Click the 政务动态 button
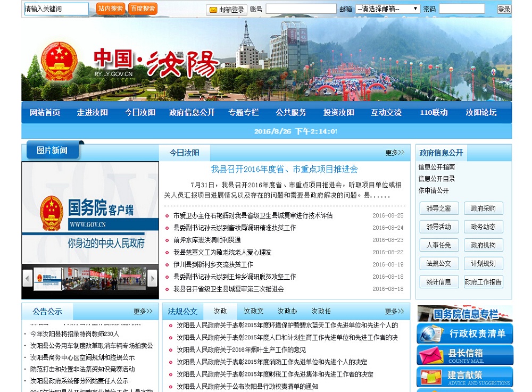The height and width of the screenshot is (392, 532). click(483, 227)
